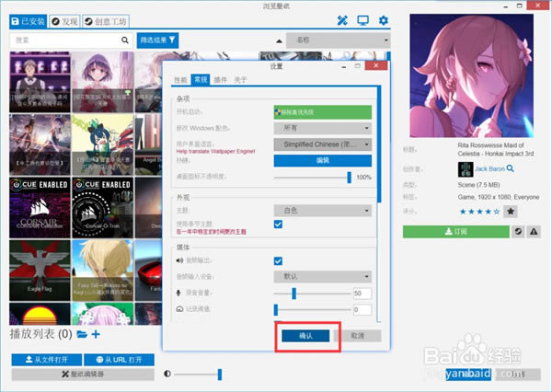The height and width of the screenshot is (392, 552).
Task: Toggle the audio output checkbox
Action: [x=278, y=260]
